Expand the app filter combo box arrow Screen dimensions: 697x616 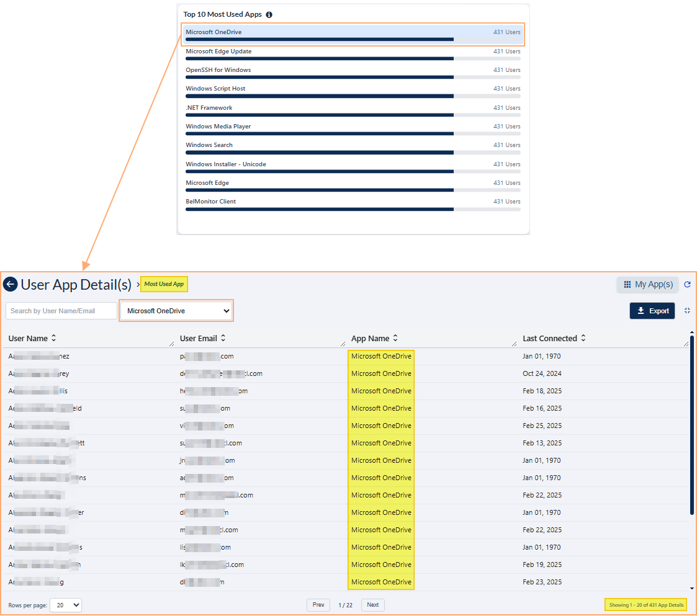click(227, 310)
